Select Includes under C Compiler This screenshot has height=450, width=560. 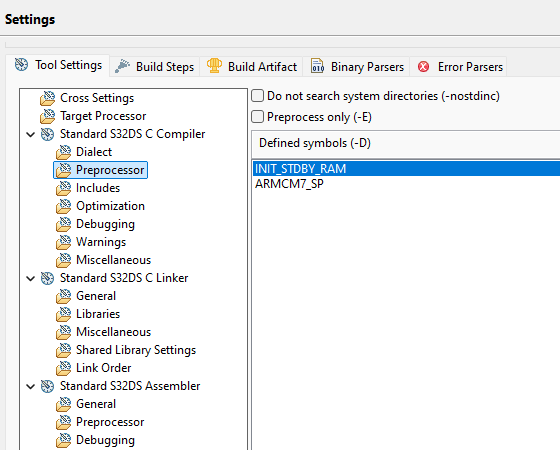(x=98, y=188)
